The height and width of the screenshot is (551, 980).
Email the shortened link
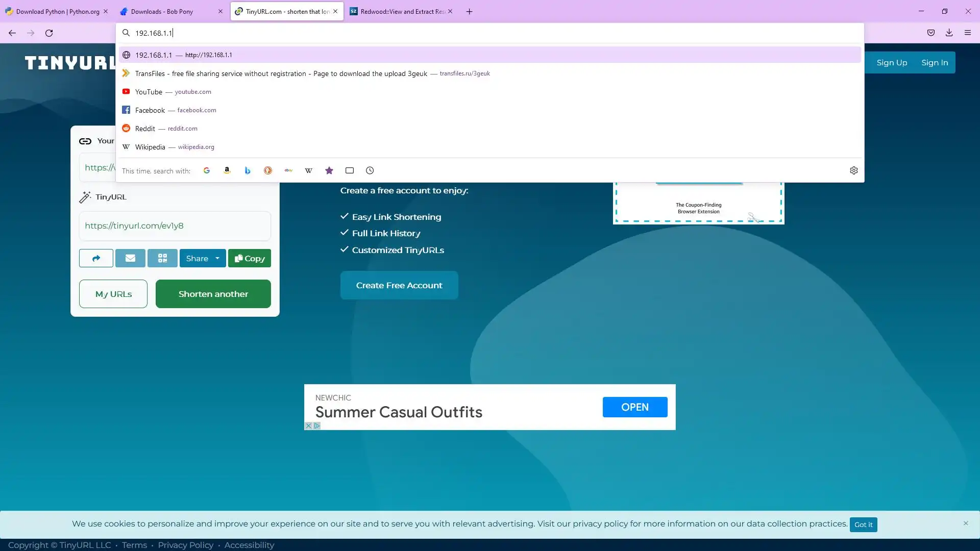130,258
